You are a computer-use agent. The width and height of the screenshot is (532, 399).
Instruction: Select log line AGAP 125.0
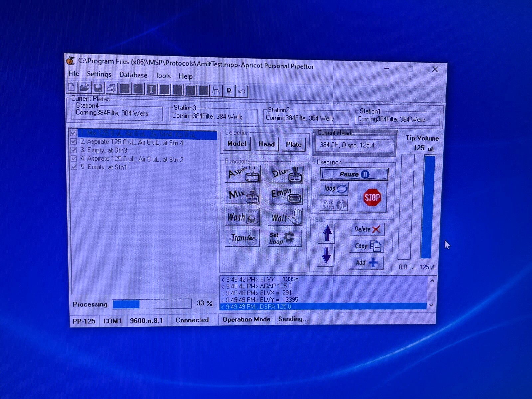tap(256, 286)
